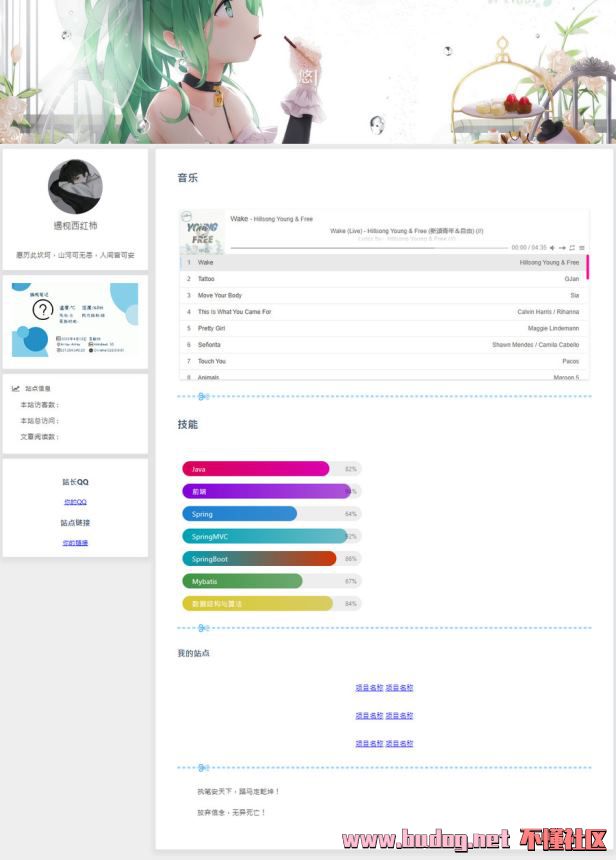Open the first 项目名称 link in top row

coord(369,688)
